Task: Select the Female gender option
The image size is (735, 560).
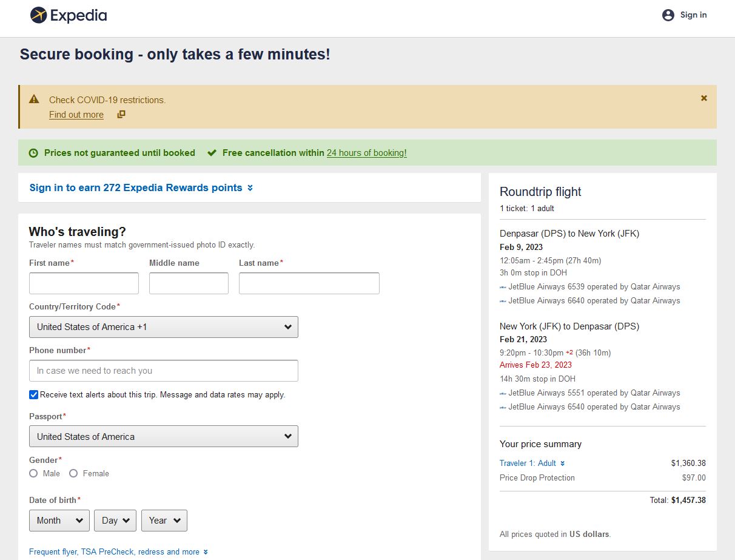Action: (x=73, y=473)
